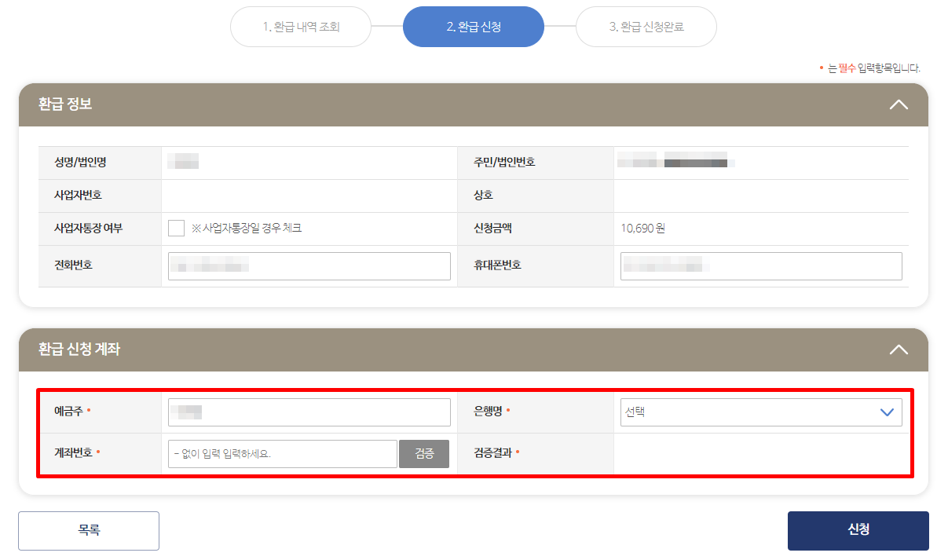The width and height of the screenshot is (948, 560).
Task: Collapse the 환급 신청 계좌 section chevron
Action: 899,350
